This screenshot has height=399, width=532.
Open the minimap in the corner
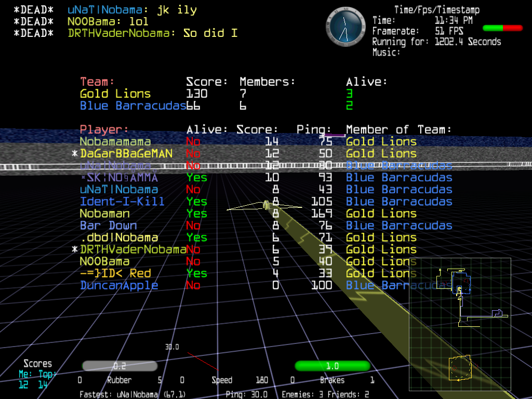pyautogui.click(x=459, y=324)
